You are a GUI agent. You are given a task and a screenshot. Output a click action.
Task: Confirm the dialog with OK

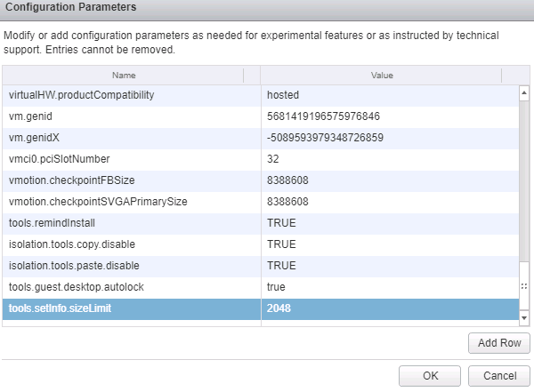(430, 375)
